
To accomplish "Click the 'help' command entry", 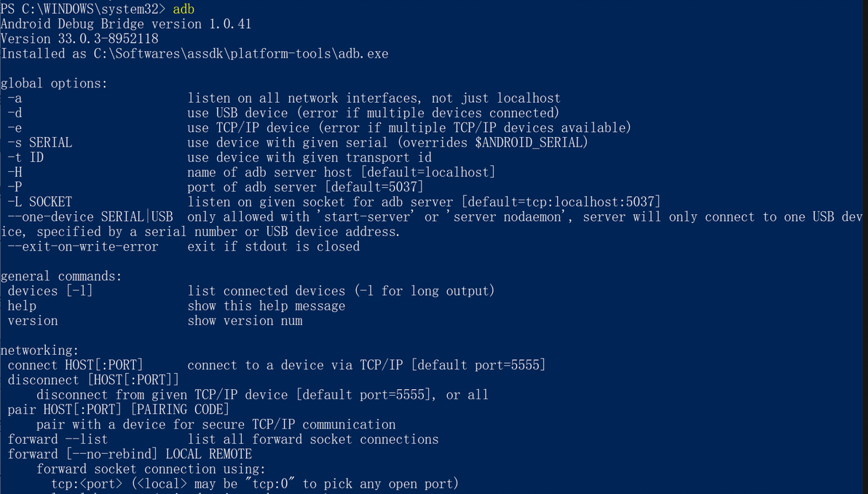I will [x=22, y=306].
